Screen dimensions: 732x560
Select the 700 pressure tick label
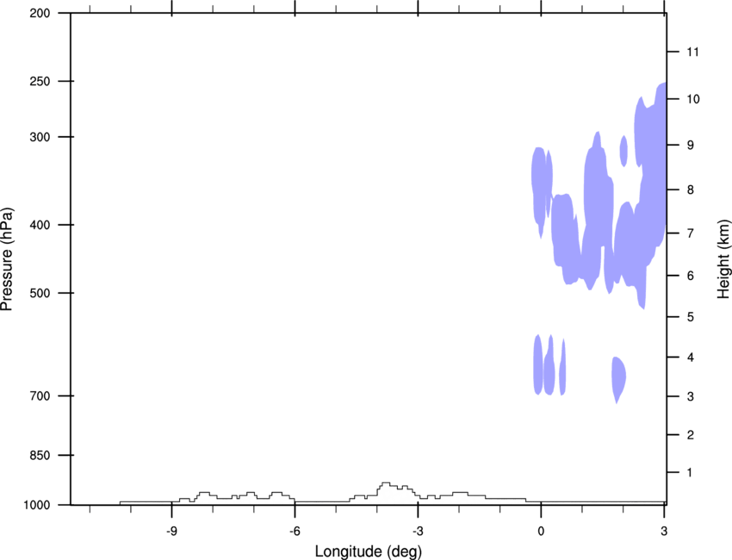point(40,395)
